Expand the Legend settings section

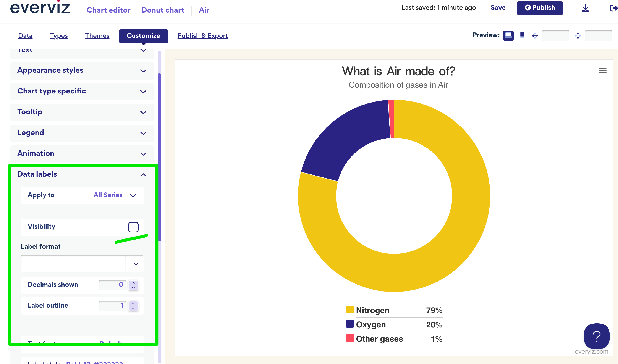(x=82, y=133)
